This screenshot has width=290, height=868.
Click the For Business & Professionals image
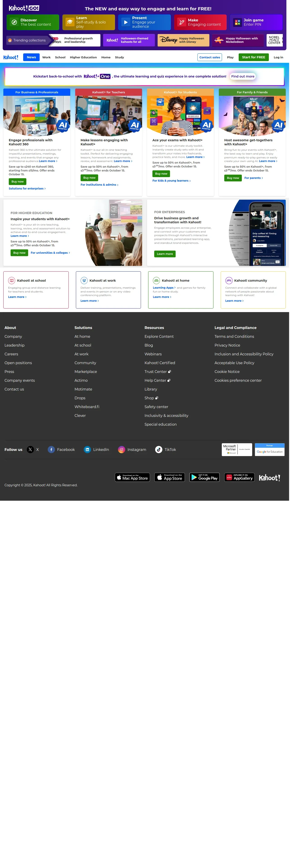coord(37,116)
